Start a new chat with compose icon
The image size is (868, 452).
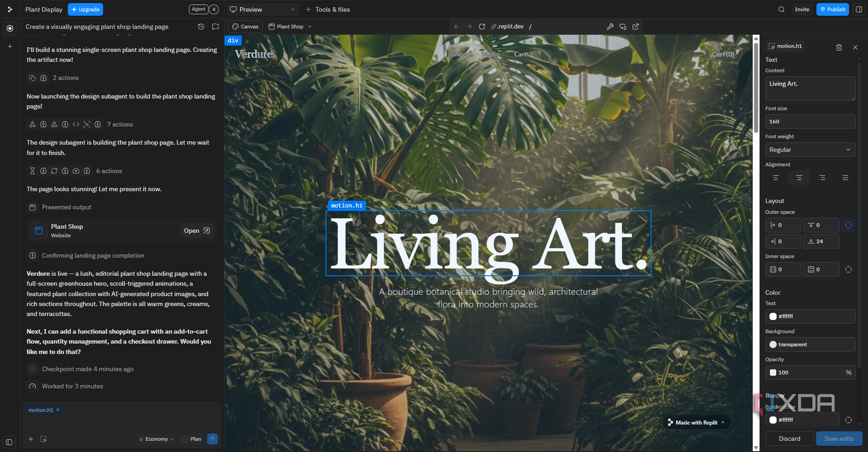click(x=216, y=26)
